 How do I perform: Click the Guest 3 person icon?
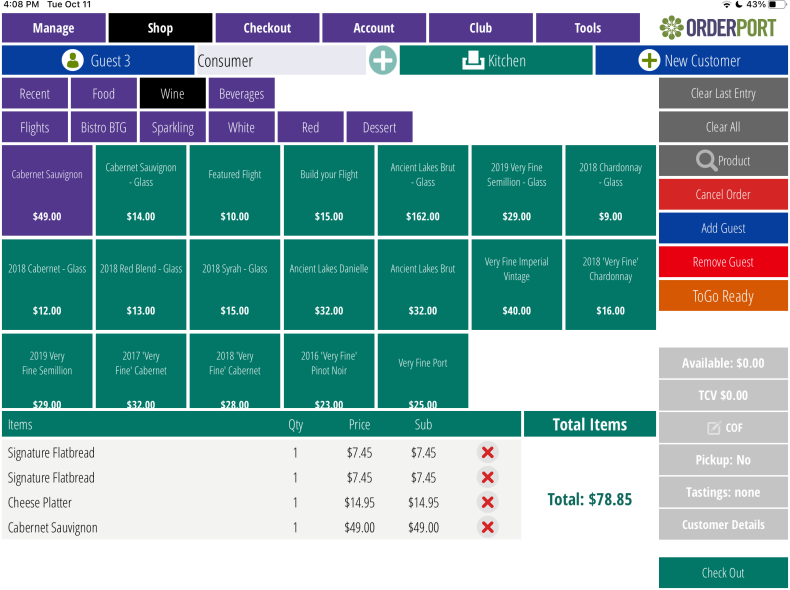click(73, 60)
